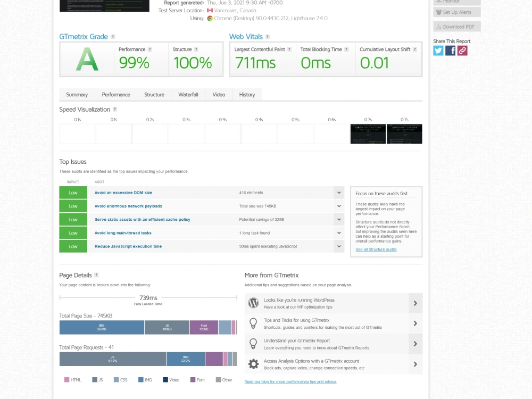Click Font 120KB segment in page size bar
The image size is (532, 399).
(x=204, y=327)
